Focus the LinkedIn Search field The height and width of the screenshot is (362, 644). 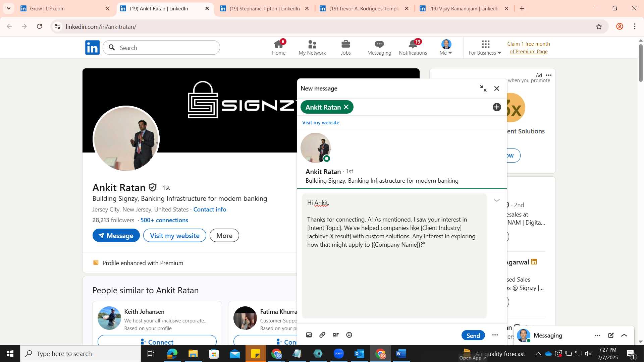click(161, 48)
